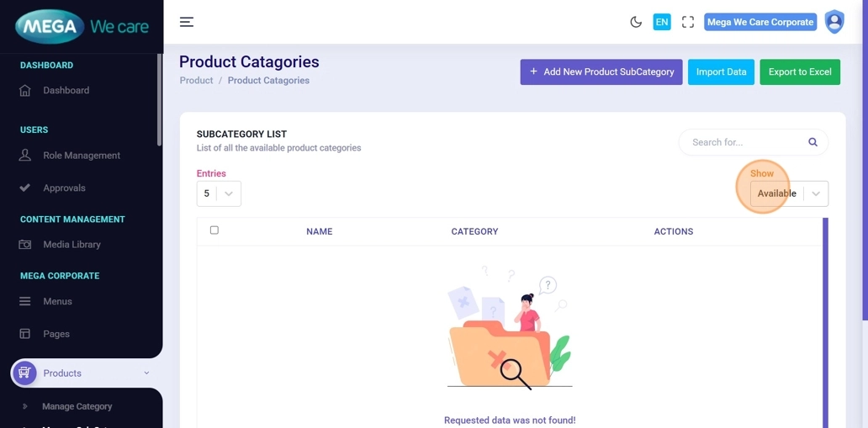Open the user profile avatar
868x428 pixels.
[x=834, y=22]
